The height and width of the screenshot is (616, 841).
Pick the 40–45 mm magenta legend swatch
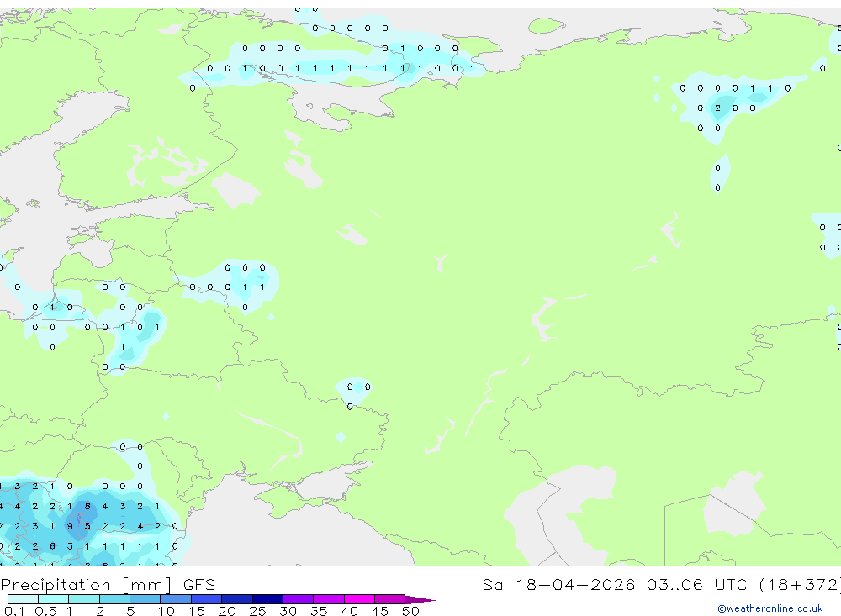359,599
